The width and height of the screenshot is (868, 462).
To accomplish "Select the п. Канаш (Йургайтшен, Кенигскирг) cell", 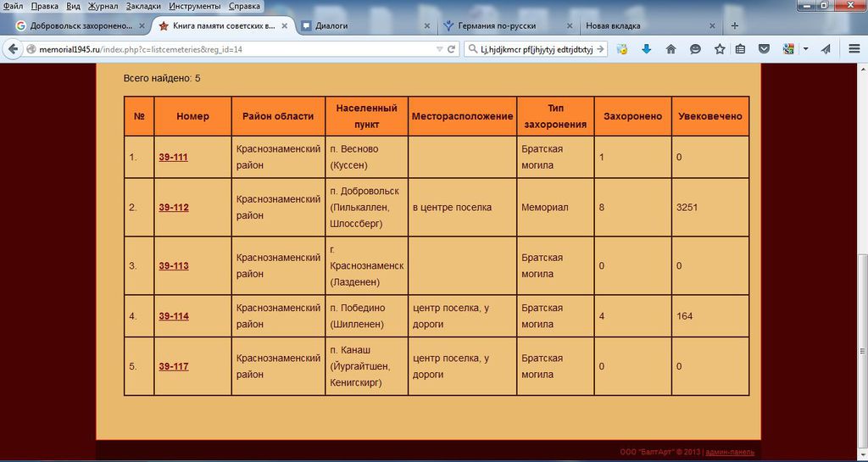I will coord(366,366).
